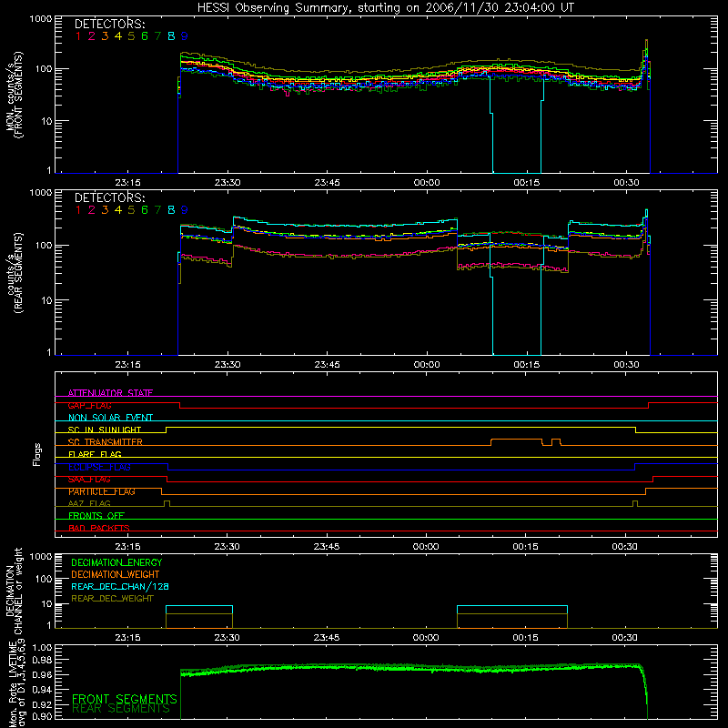728x728 pixels.
Task: Pick detector 3 in rear segments legend
Action: pos(105,210)
